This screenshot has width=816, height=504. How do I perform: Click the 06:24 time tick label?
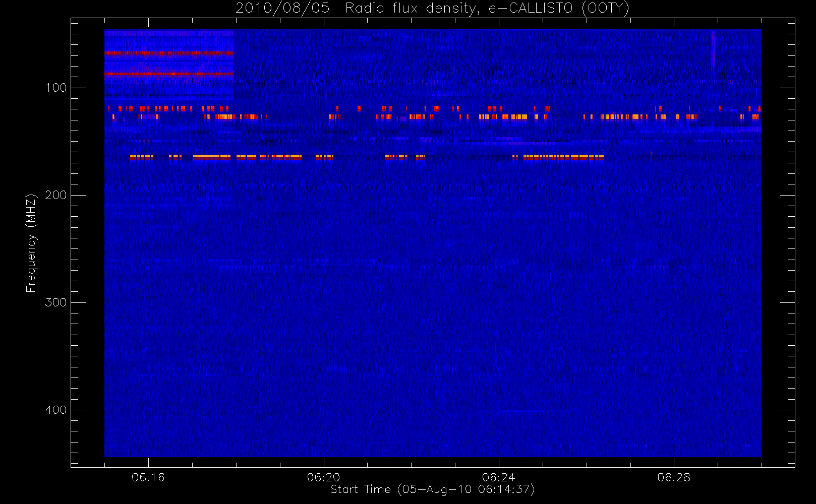pos(498,477)
